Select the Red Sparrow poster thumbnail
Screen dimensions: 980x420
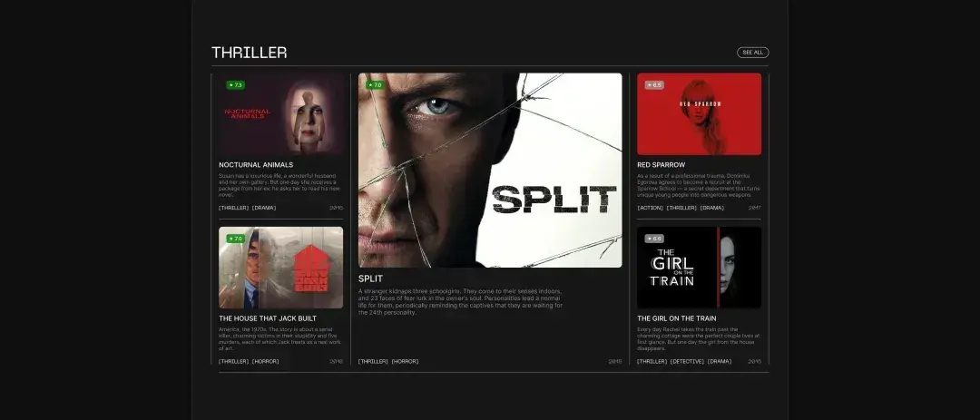point(699,113)
